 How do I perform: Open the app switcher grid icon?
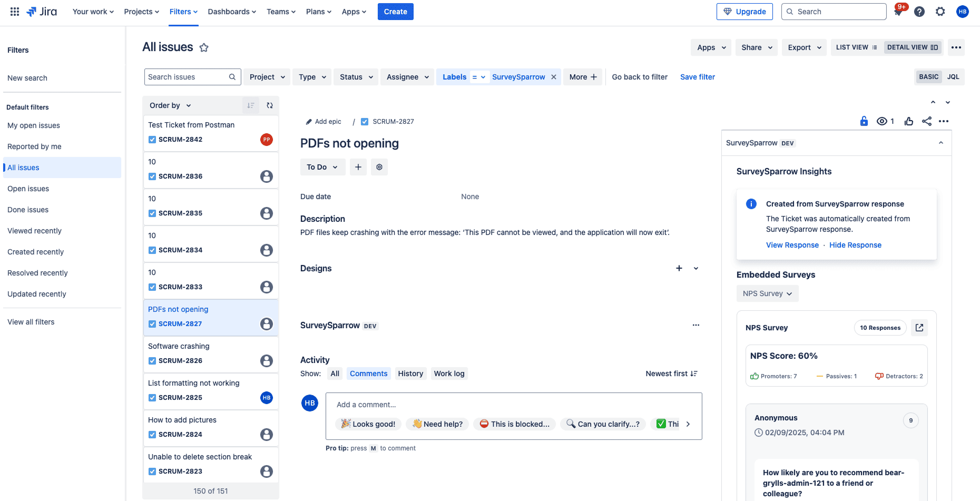coord(15,12)
